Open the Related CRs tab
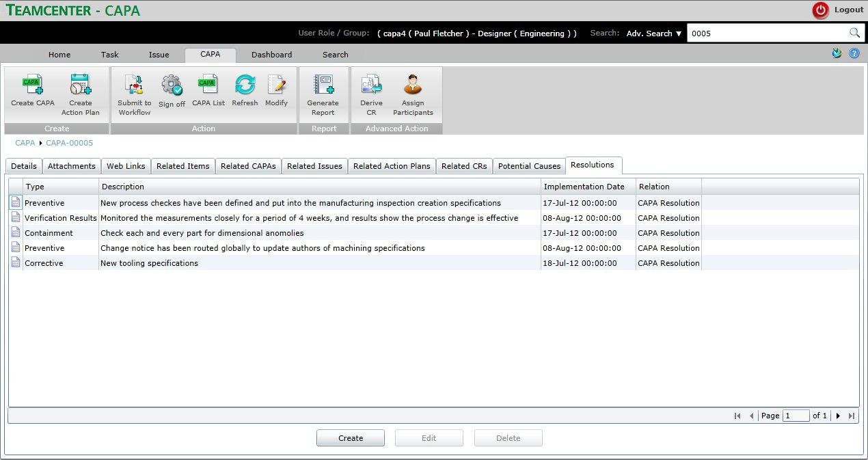The width and height of the screenshot is (868, 460). click(464, 166)
